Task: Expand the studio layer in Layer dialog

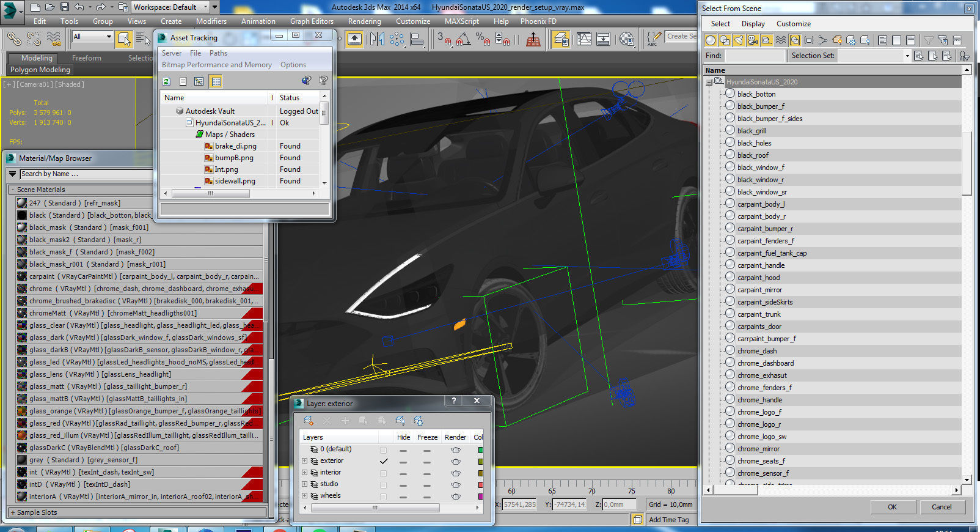Action: tap(304, 484)
